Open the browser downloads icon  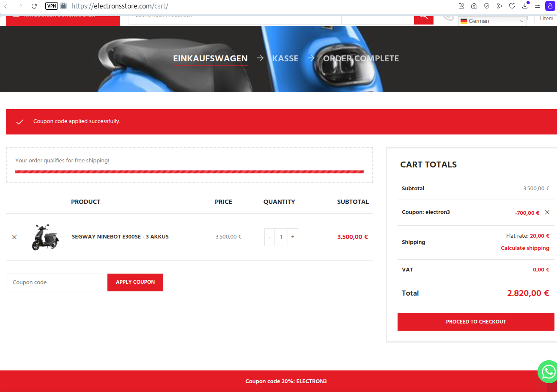[x=525, y=6]
